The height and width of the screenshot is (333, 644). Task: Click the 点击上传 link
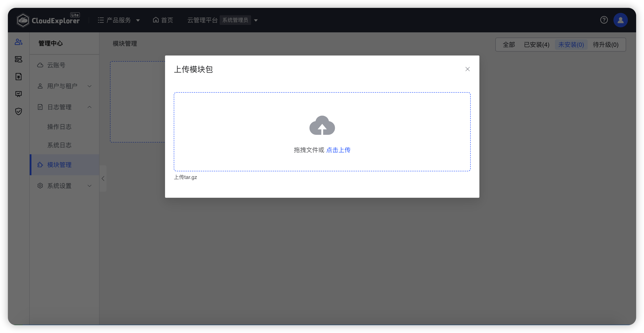click(x=338, y=150)
